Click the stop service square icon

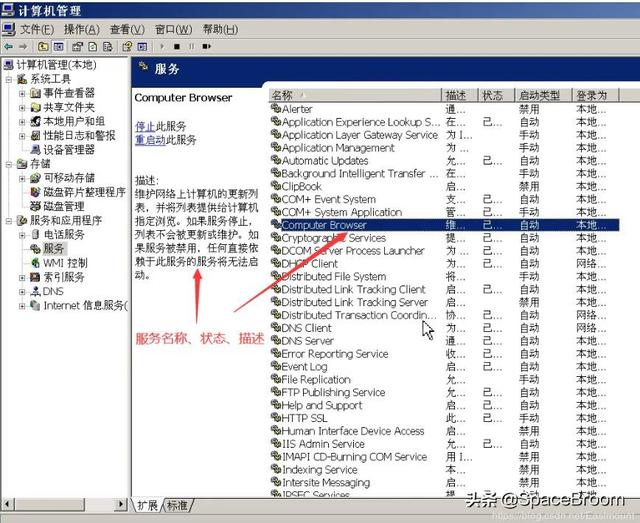pos(177,47)
